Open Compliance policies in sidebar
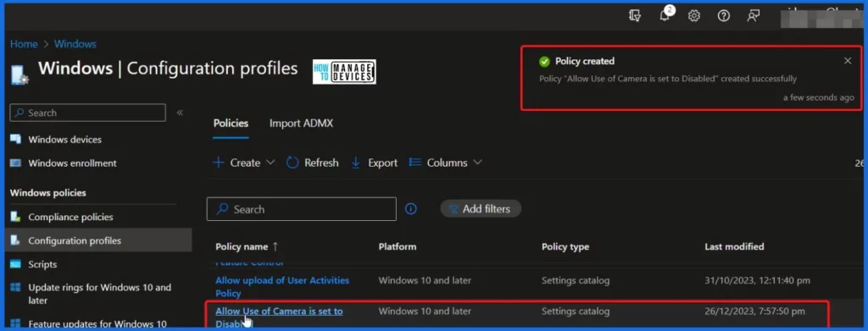Viewport: 868px width, 331px height. coord(71,217)
